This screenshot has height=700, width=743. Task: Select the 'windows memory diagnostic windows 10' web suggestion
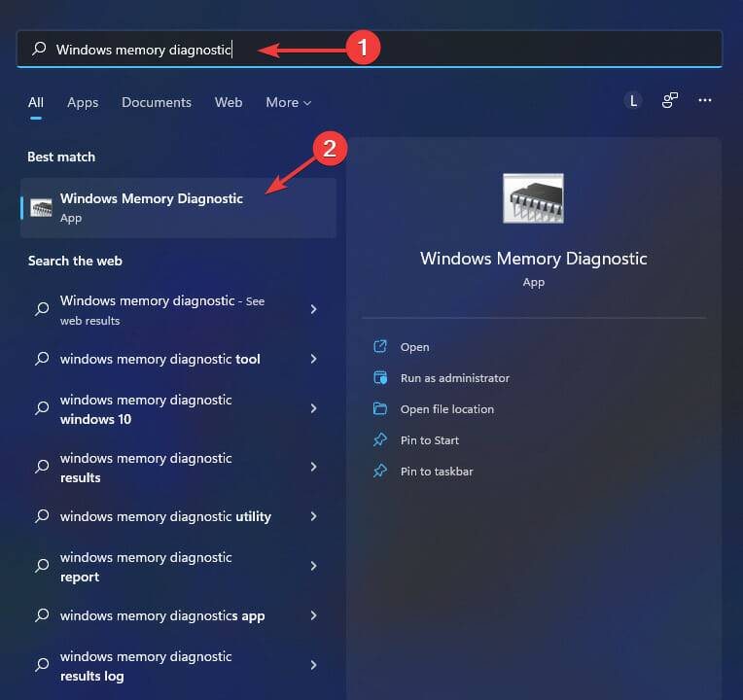click(x=146, y=409)
